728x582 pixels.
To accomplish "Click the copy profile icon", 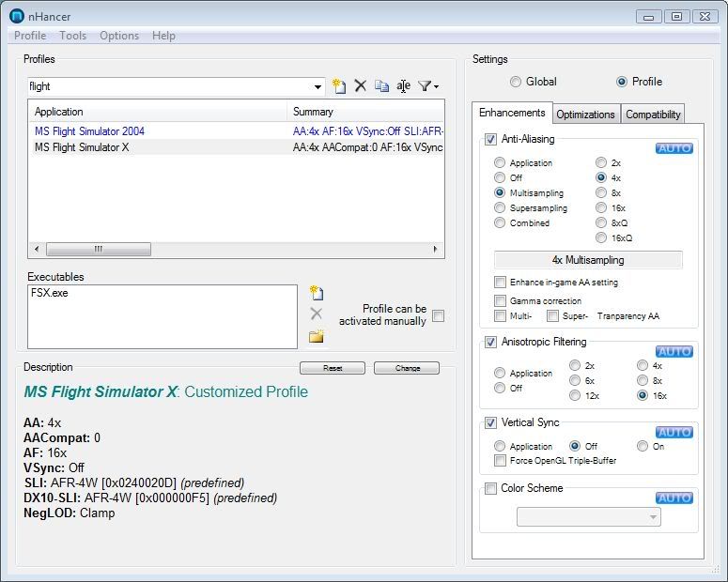I will pyautogui.click(x=381, y=86).
